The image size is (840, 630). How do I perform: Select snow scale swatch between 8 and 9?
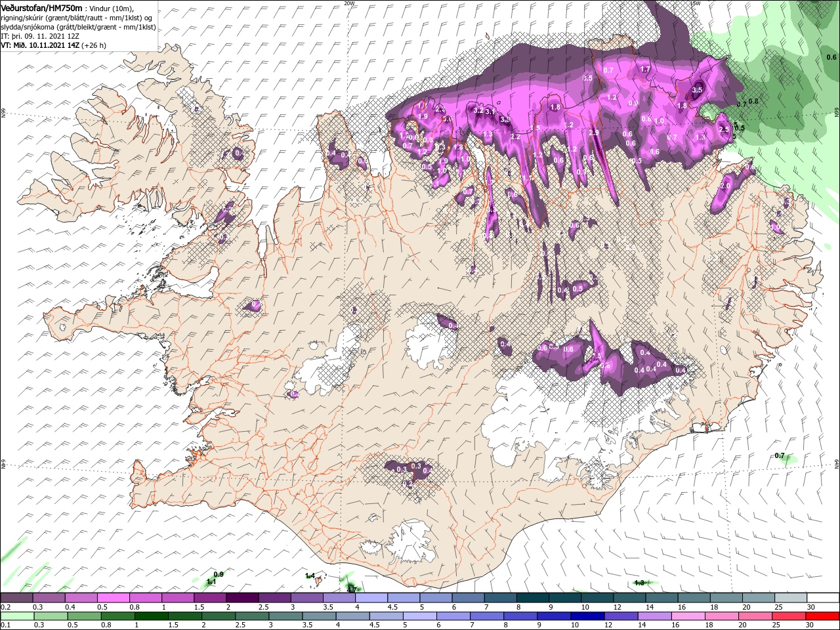tap(532, 598)
